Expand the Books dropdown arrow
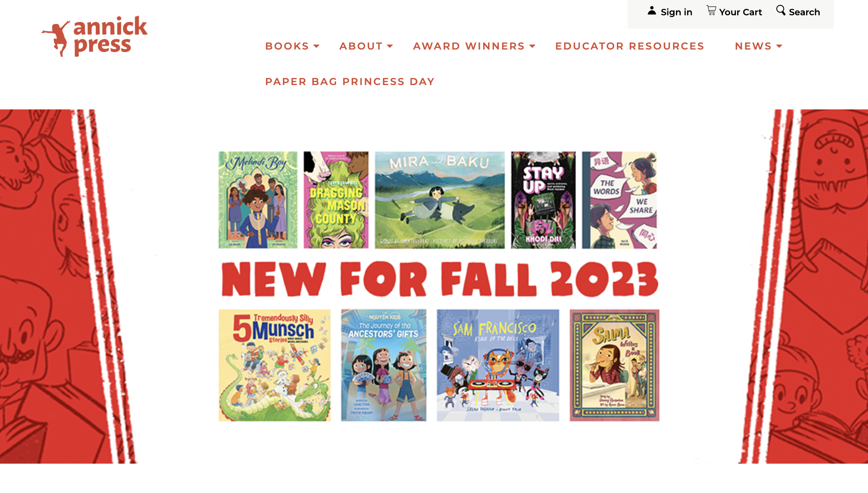This screenshot has width=868, height=493. coord(316,46)
